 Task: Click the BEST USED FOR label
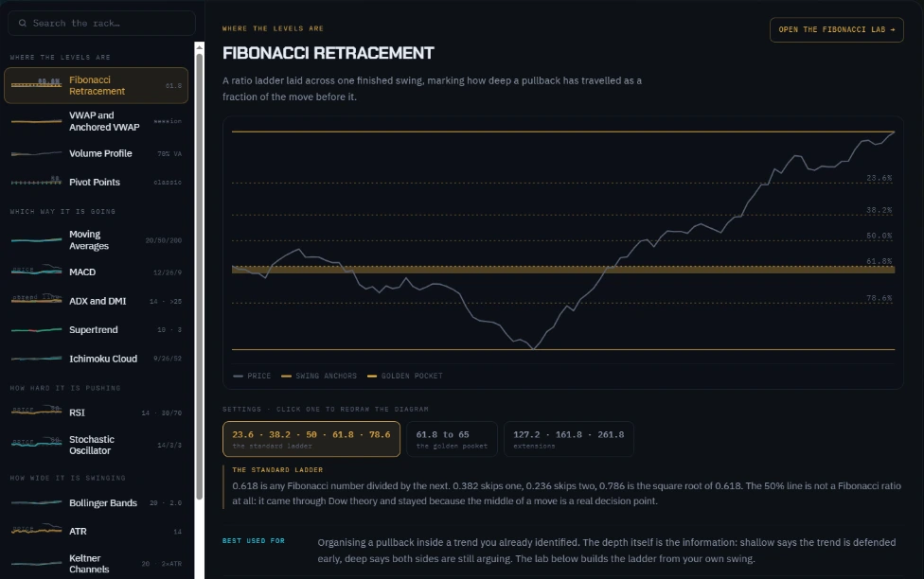(254, 541)
